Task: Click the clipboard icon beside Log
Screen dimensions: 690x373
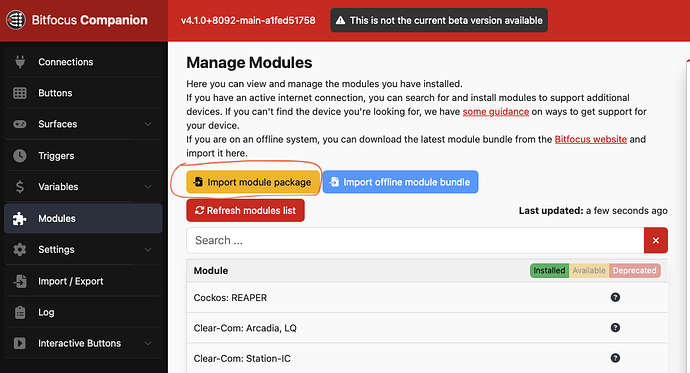Action: pyautogui.click(x=20, y=312)
